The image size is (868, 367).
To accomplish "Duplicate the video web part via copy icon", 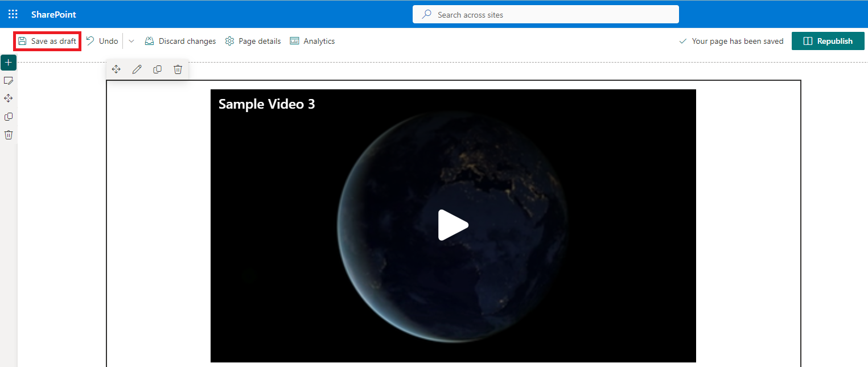I will pos(157,69).
